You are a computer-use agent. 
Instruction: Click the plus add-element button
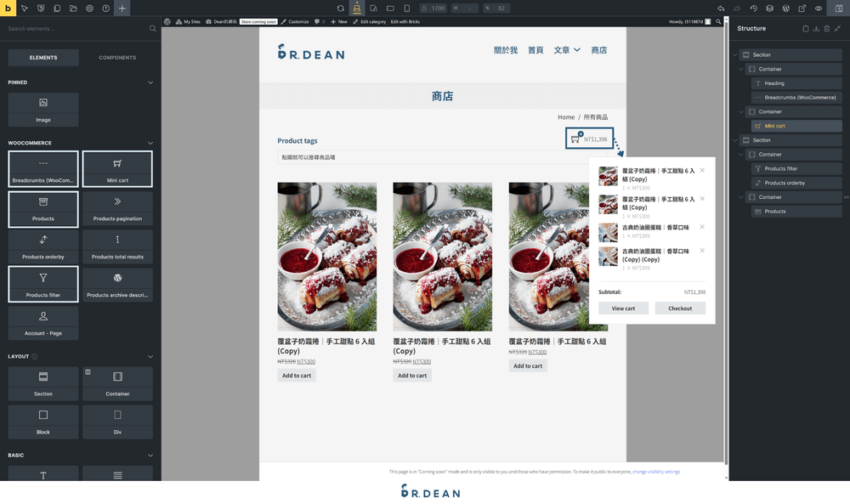122,8
